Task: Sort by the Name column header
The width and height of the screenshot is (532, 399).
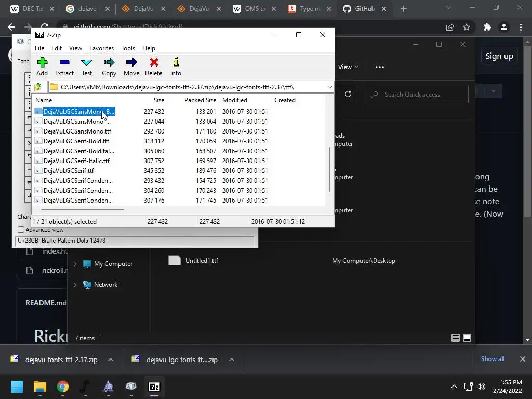Action: 74,100
